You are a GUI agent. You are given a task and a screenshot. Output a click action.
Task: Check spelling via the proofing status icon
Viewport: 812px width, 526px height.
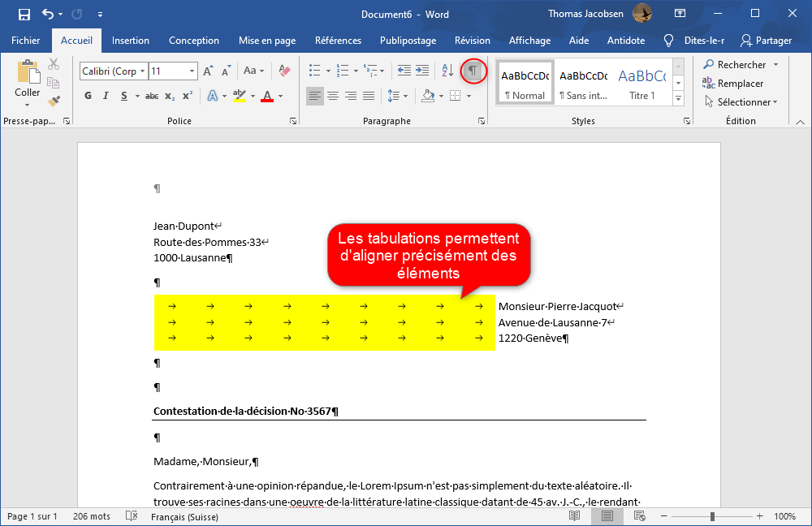tap(132, 516)
